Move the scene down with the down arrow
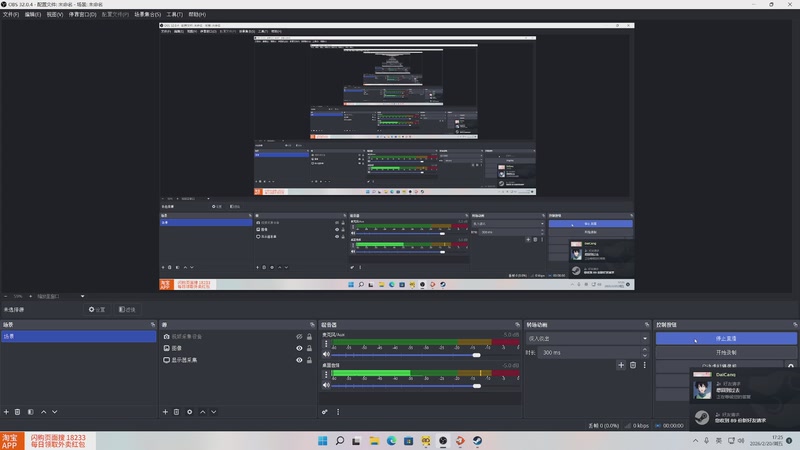Viewport: 800px width, 450px height. coord(55,412)
